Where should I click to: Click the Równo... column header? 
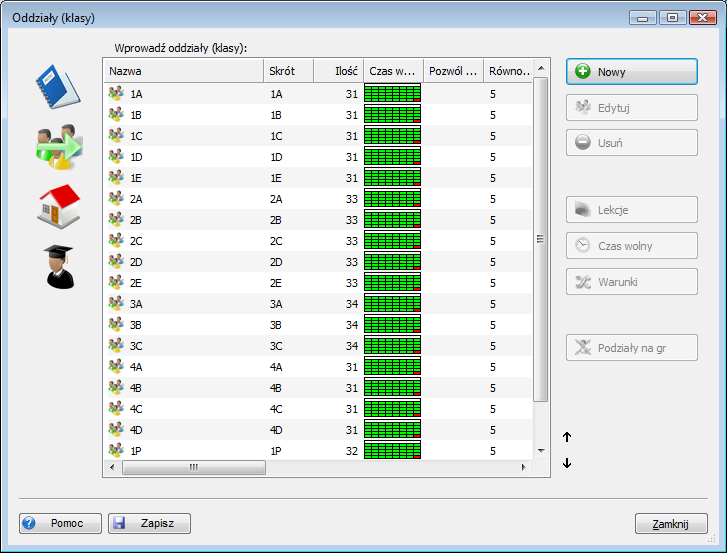508,71
